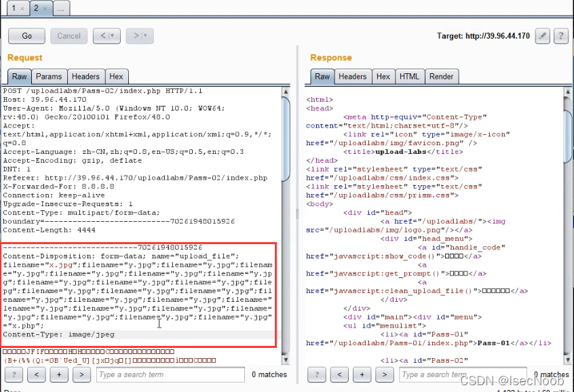This screenshot has height=392, width=574.
Task: Click response search next match button
Action: pyautogui.click(x=385, y=374)
